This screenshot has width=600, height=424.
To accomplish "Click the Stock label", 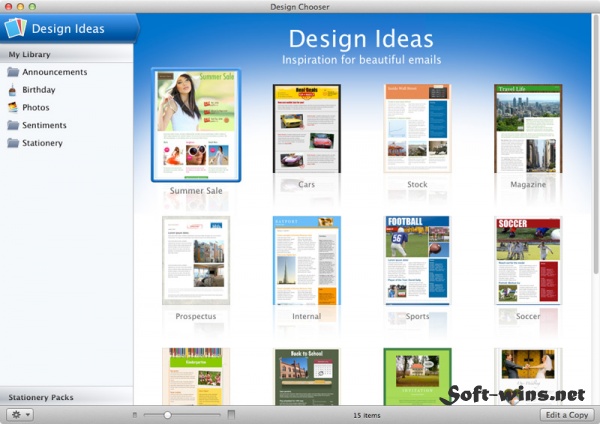I will point(417,184).
